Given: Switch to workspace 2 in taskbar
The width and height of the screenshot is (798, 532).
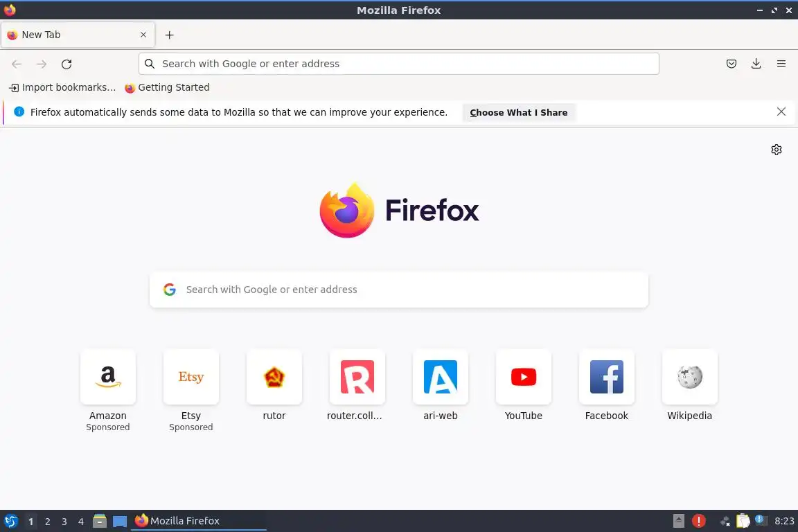Looking at the screenshot, I should tap(48, 522).
